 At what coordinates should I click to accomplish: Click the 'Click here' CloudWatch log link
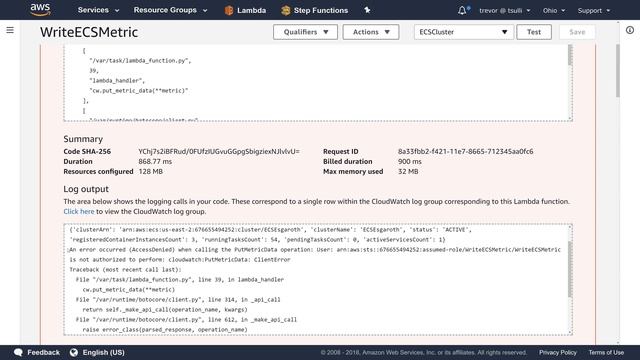[79, 211]
